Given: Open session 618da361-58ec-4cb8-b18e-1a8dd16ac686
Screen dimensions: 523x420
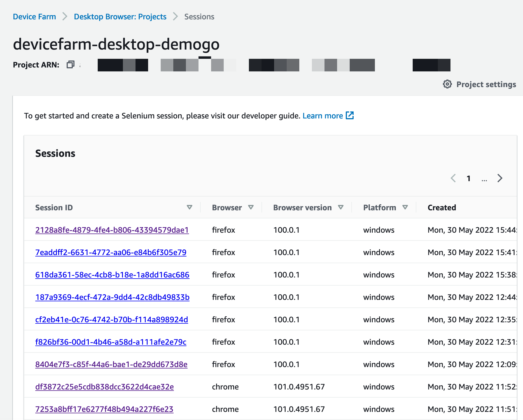Looking at the screenshot, I should point(112,275).
